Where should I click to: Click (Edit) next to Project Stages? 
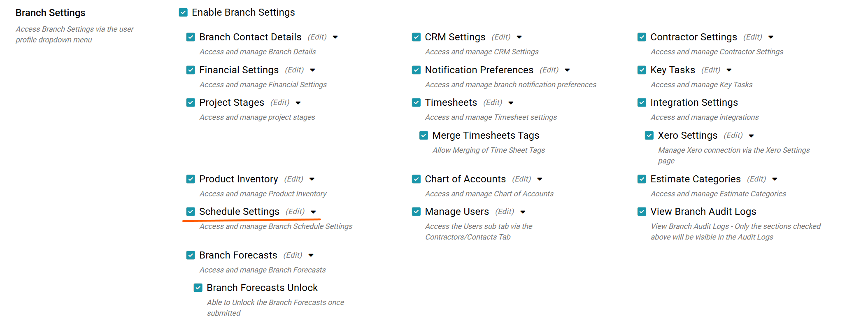(x=280, y=102)
